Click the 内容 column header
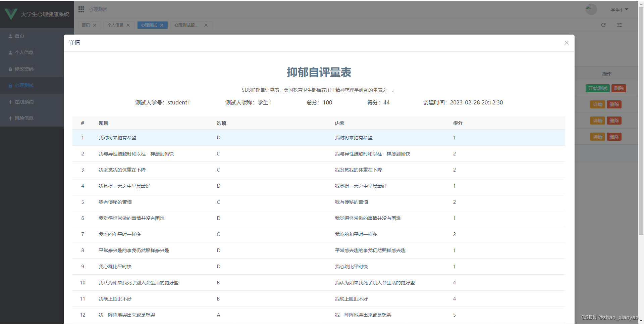The height and width of the screenshot is (324, 644). (x=339, y=123)
